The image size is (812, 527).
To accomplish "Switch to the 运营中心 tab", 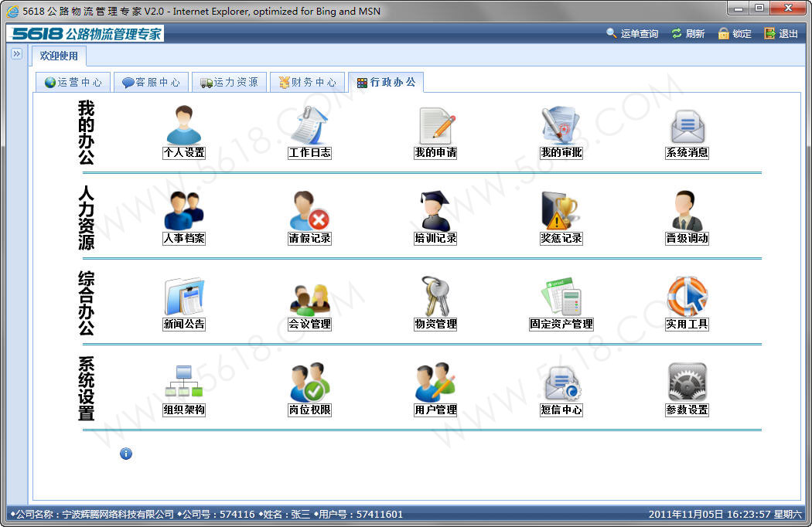I will click(73, 82).
